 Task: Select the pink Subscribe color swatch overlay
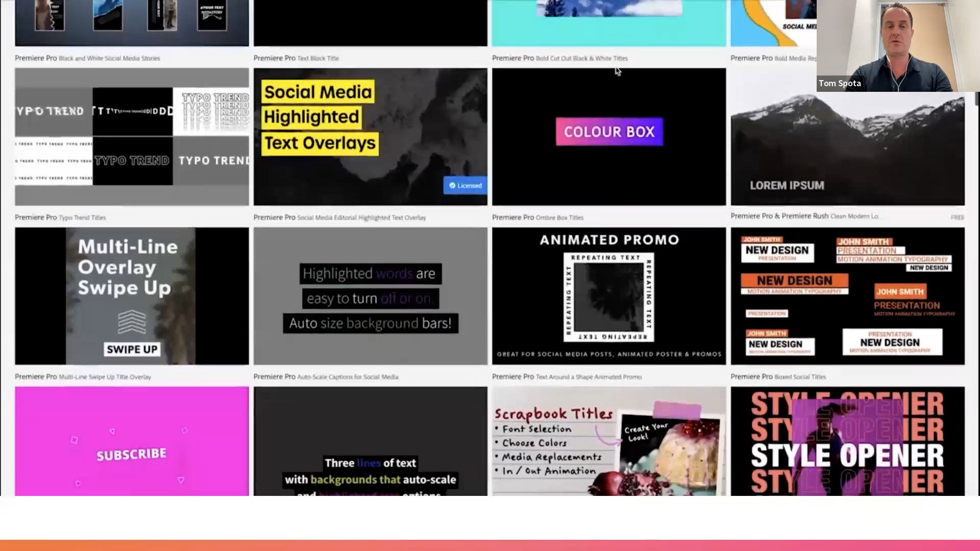131,441
